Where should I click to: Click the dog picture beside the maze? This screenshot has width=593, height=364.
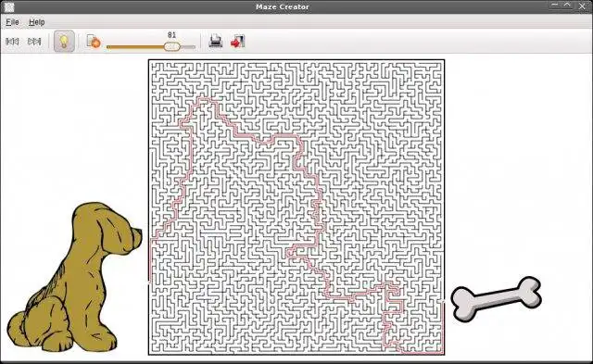[x=74, y=277]
